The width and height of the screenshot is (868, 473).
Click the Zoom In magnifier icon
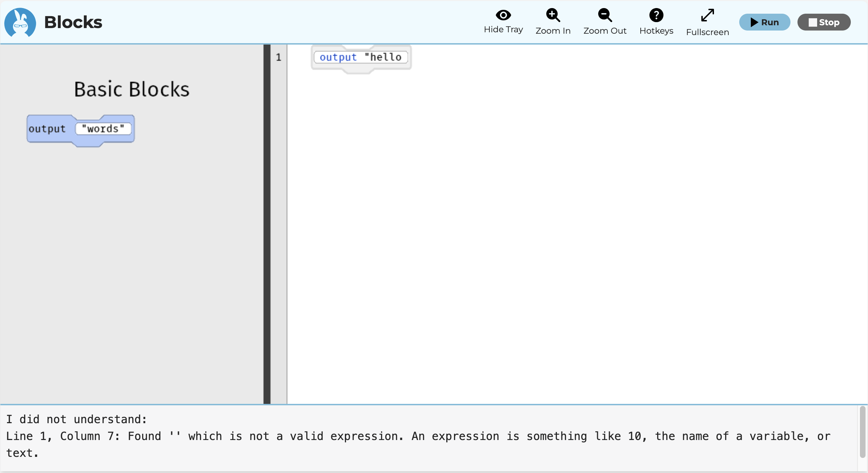click(553, 15)
